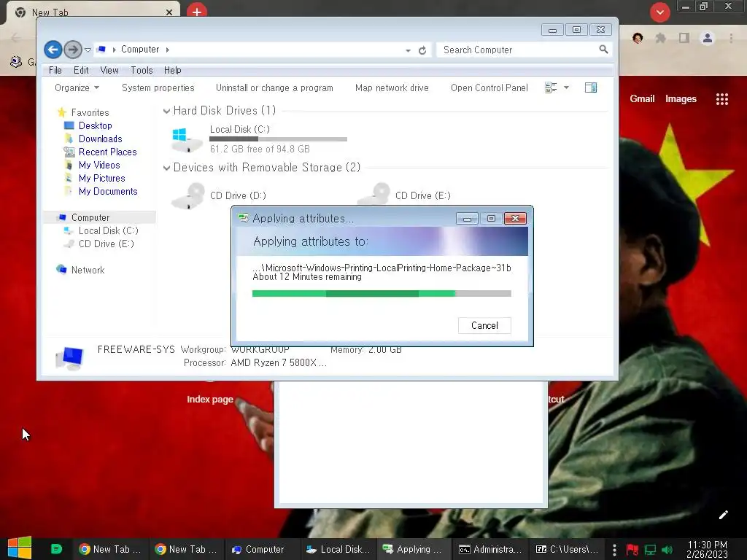Image resolution: width=747 pixels, height=560 pixels.
Task: Click the Local Disk (C:) usage bar
Action: tap(278, 139)
